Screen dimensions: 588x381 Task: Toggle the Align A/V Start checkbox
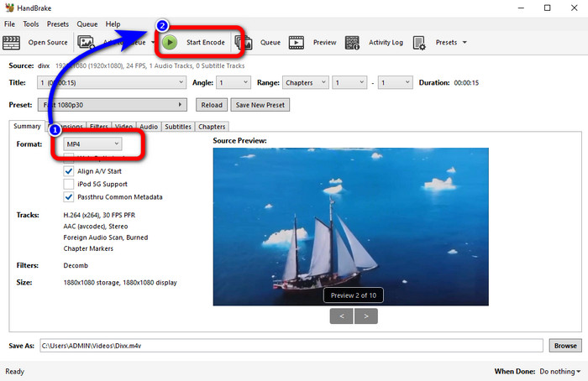[68, 171]
